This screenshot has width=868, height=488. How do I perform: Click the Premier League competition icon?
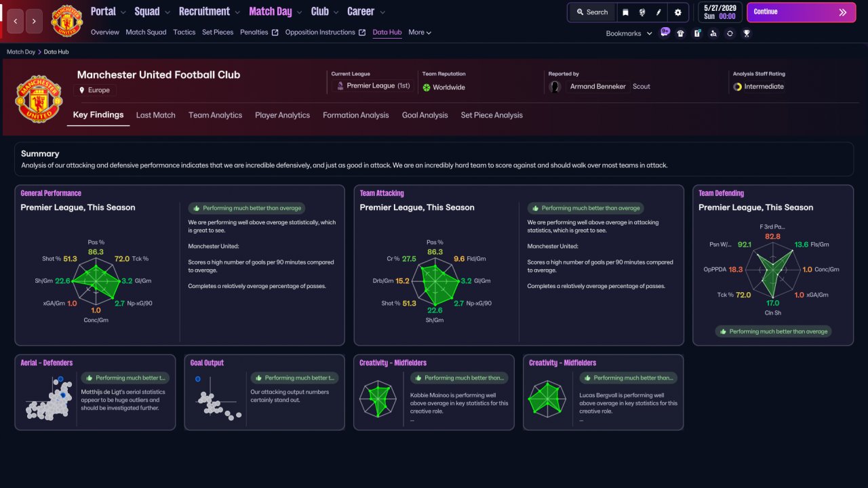pyautogui.click(x=340, y=87)
